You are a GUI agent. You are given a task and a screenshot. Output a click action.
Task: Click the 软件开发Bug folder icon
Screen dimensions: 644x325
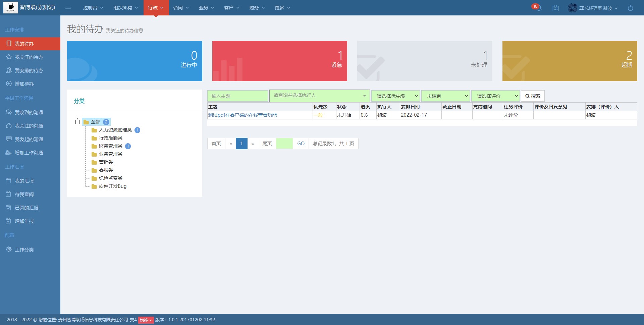point(94,186)
